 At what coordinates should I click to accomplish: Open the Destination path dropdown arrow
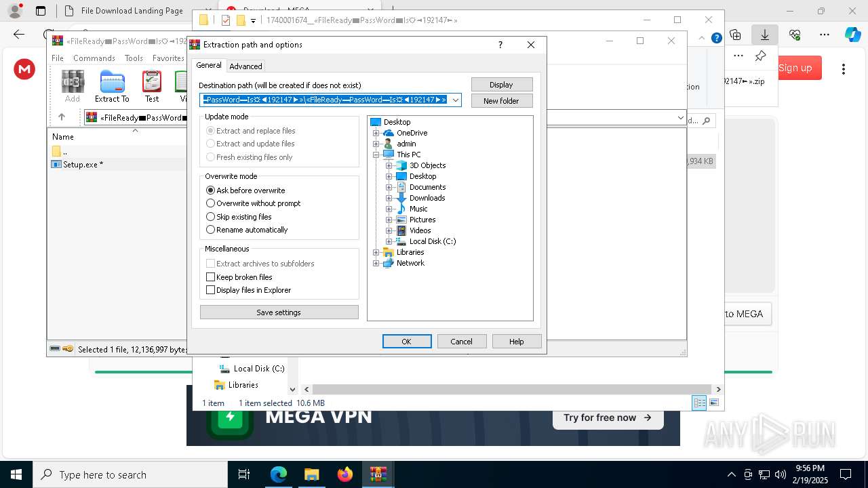456,100
